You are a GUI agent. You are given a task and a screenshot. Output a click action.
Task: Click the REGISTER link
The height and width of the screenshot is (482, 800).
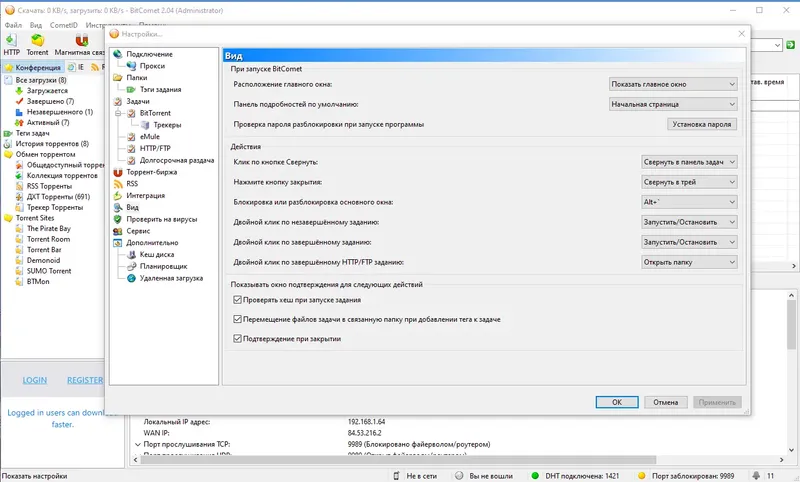coord(85,380)
